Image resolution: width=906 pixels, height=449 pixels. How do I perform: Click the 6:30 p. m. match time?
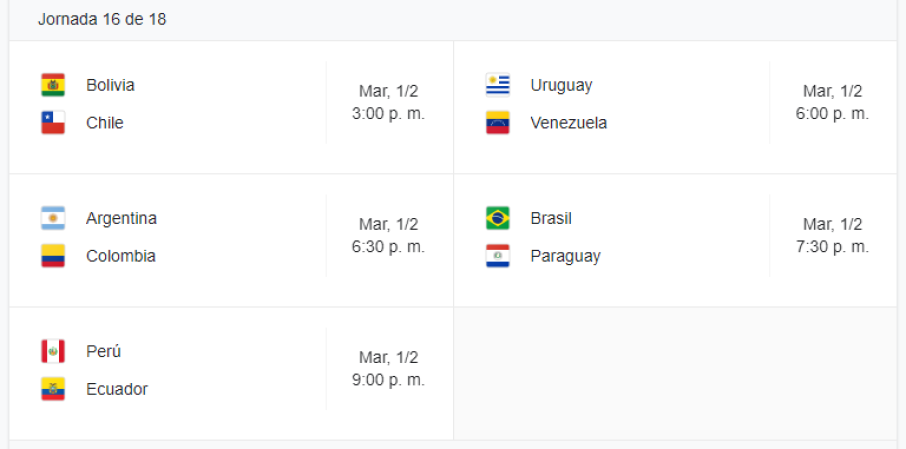click(x=388, y=247)
